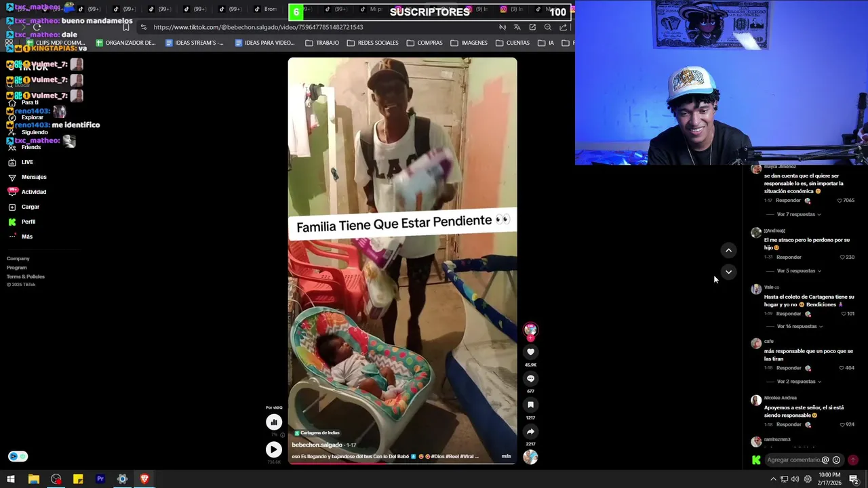This screenshot has width=868, height=488.
Task: Click browser share icon in address bar
Action: coord(563,27)
